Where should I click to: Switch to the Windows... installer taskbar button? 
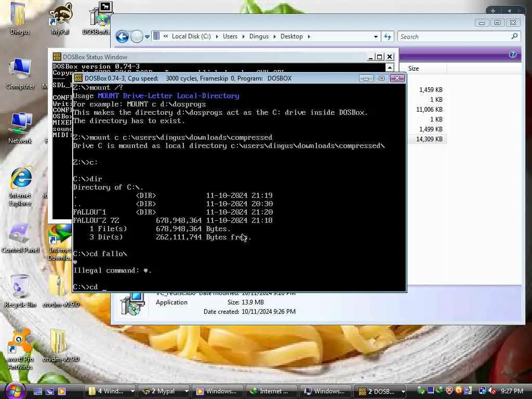(x=325, y=391)
